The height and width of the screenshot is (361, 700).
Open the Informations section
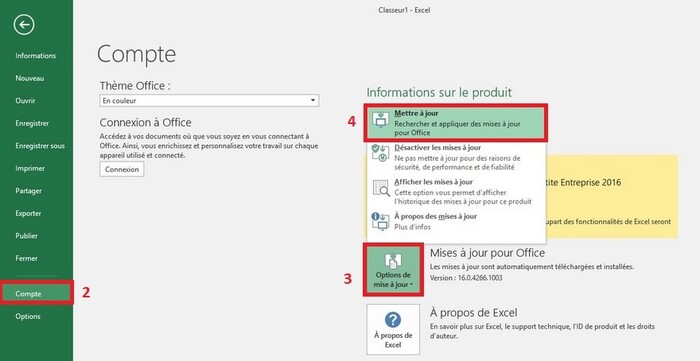36,56
